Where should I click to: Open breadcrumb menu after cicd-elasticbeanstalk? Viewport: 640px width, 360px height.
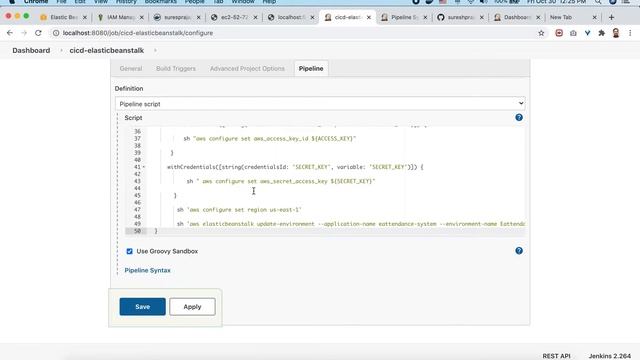click(155, 50)
